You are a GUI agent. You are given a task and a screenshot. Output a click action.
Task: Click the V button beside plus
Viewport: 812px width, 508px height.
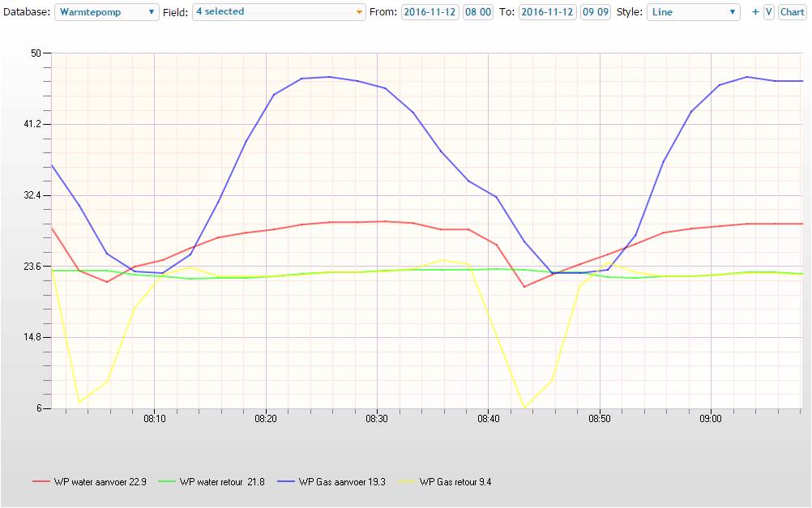(768, 12)
